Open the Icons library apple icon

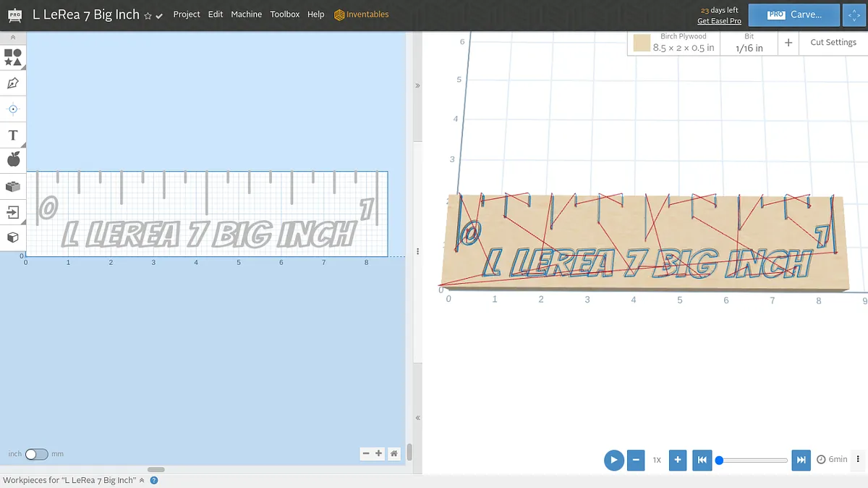tap(13, 159)
